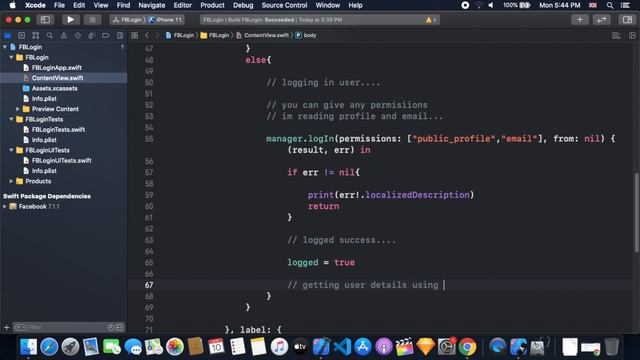
Task: Open the debug navigator
Action: (x=91, y=36)
